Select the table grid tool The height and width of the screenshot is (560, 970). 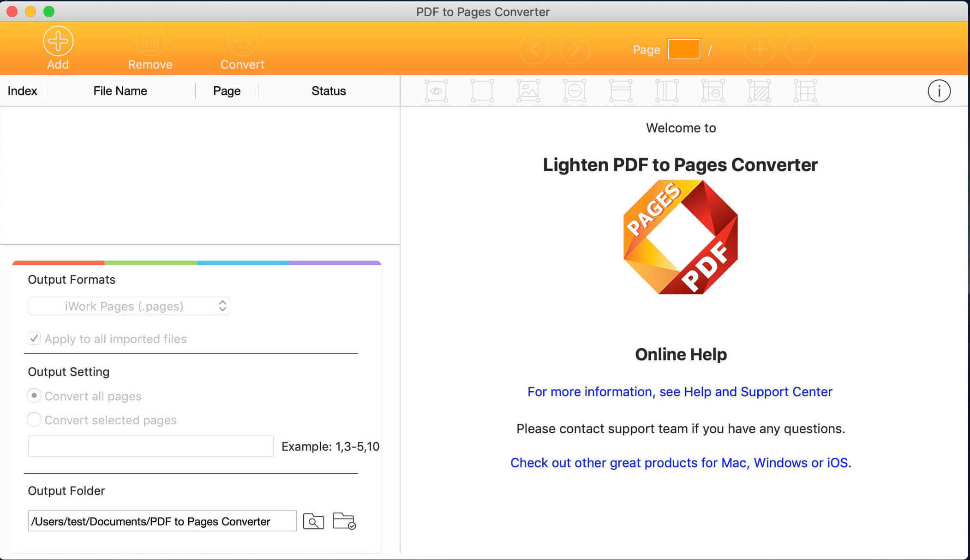tap(805, 91)
